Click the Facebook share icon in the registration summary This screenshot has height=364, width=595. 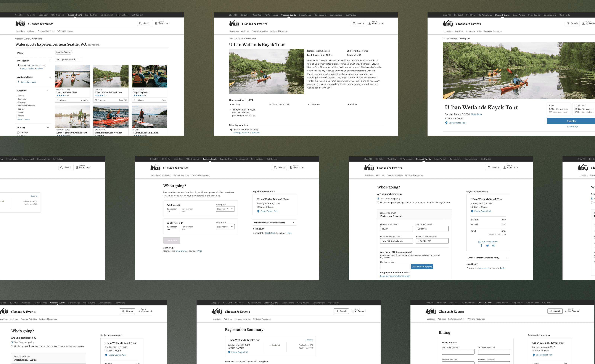pos(481,246)
